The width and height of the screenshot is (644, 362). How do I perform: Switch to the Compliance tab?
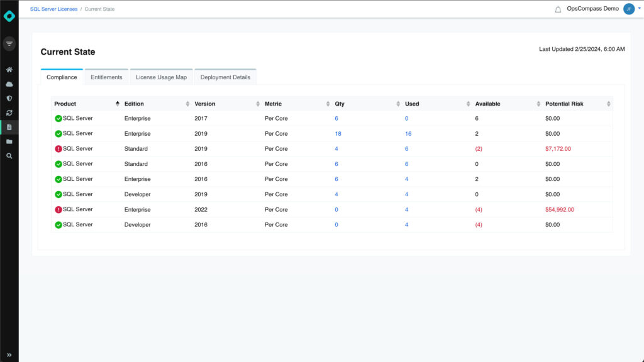point(62,77)
